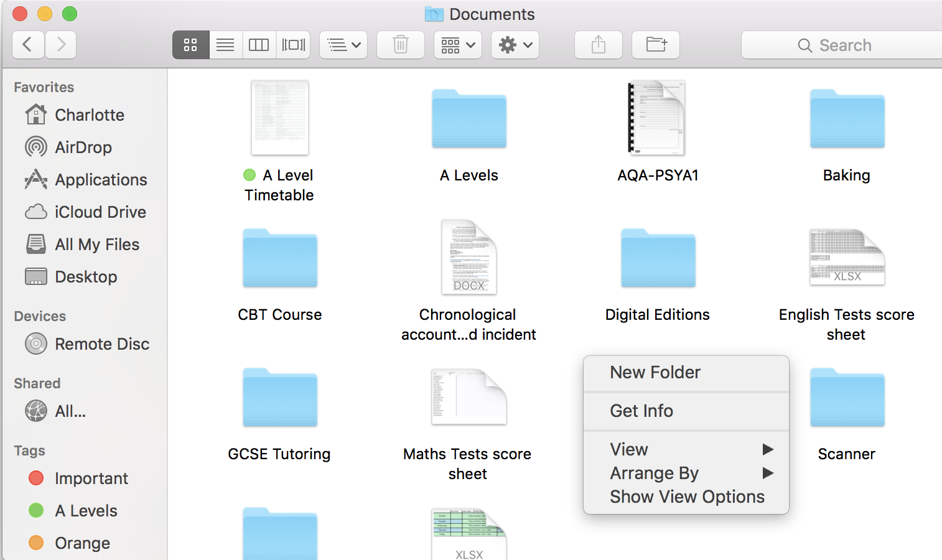Viewport: 942px width, 560px height.
Task: Open the gear Action menu
Action: [515, 45]
